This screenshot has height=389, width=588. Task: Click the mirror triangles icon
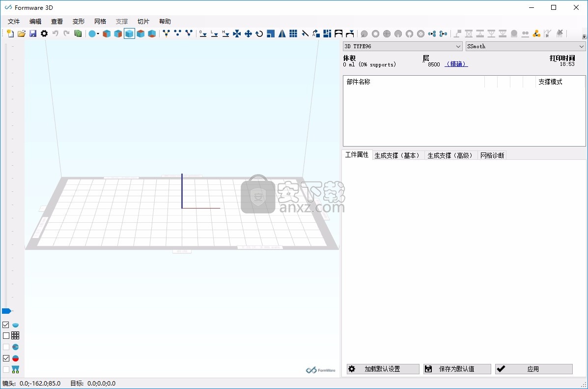coord(282,34)
